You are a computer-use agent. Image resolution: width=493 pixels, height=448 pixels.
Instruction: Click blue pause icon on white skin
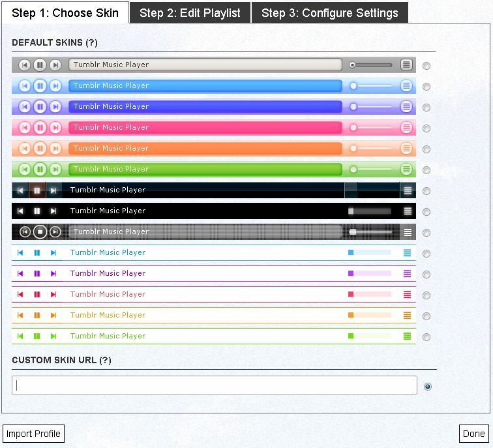tap(37, 253)
